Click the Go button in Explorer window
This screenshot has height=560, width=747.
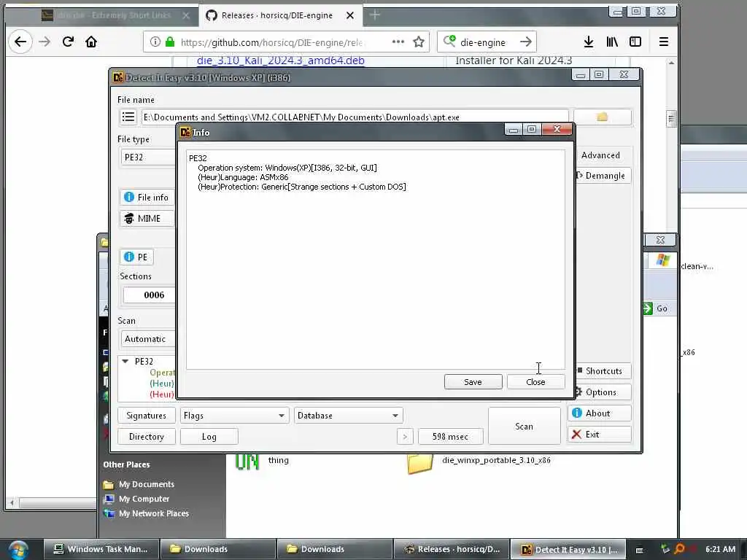coord(656,308)
